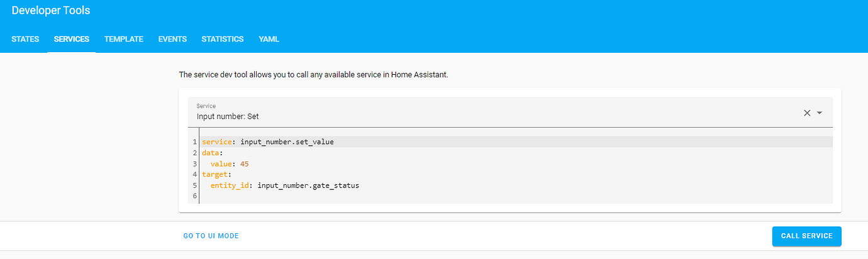This screenshot has height=259, width=868.
Task: Click the CALL SERVICE button
Action: [807, 236]
